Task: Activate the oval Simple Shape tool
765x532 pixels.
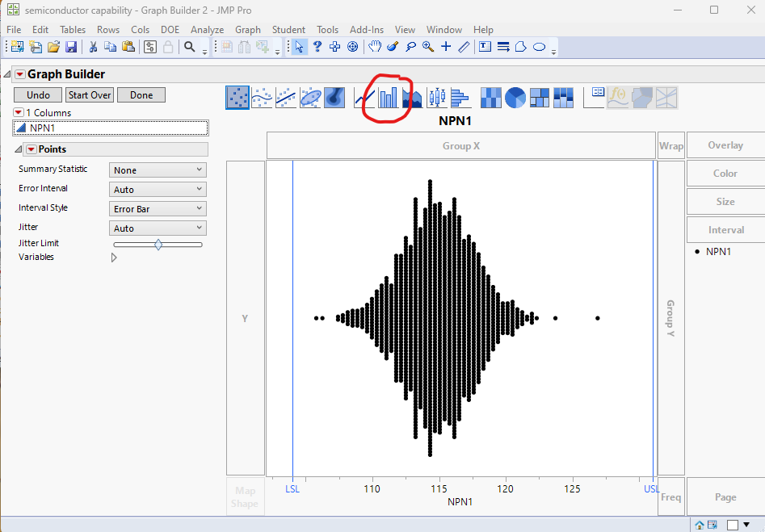Action: 539,47
